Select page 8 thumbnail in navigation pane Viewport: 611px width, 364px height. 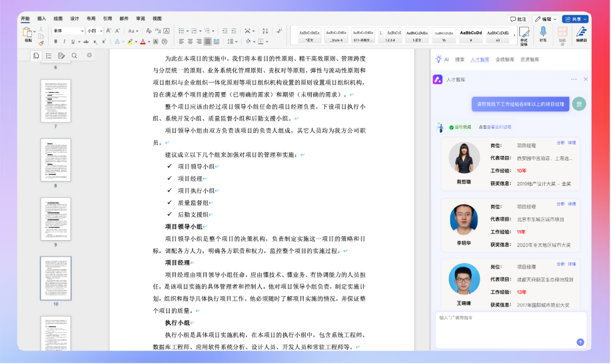click(x=55, y=160)
